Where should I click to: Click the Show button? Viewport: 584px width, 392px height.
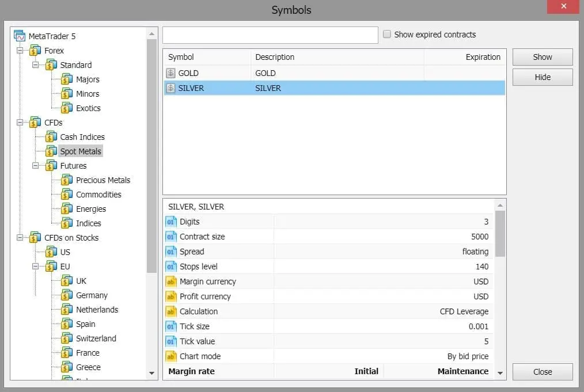click(542, 56)
